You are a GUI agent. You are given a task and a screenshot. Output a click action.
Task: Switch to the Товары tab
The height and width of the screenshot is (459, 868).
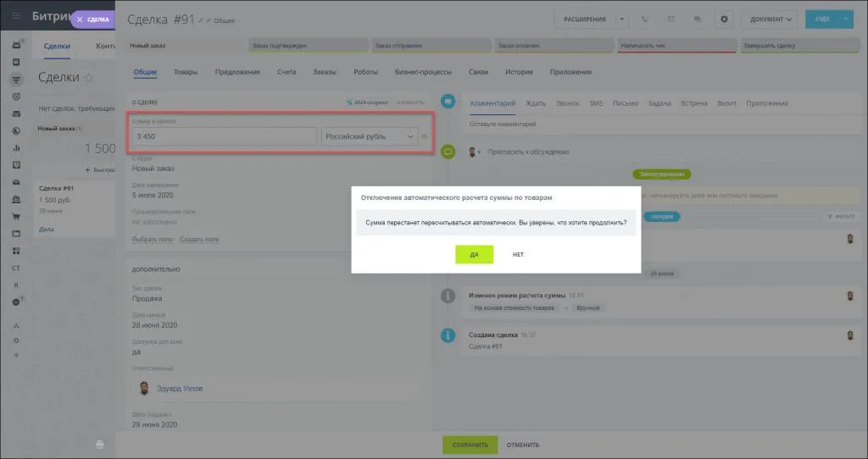186,72
